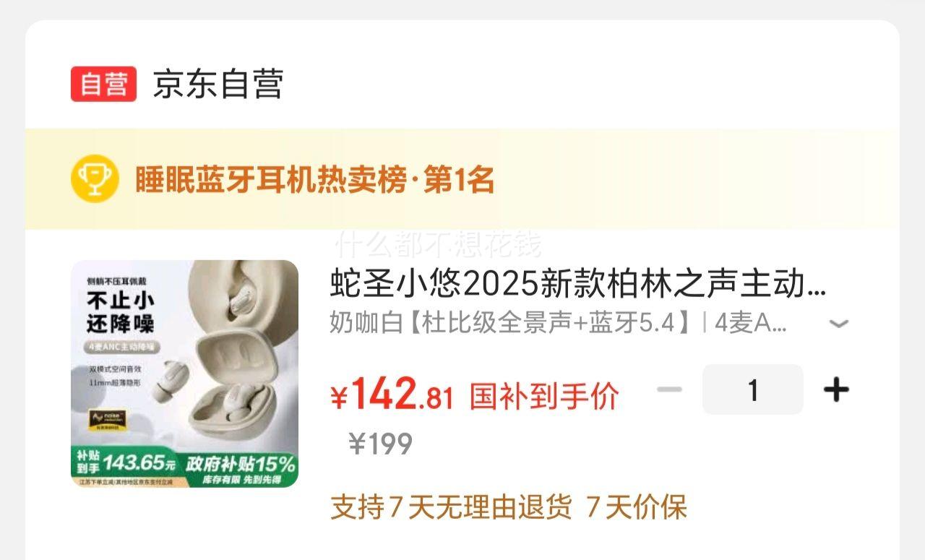Tap the 补贴到手143.65元 tag on thumbnail
Image resolution: width=925 pixels, height=560 pixels.
click(x=126, y=461)
